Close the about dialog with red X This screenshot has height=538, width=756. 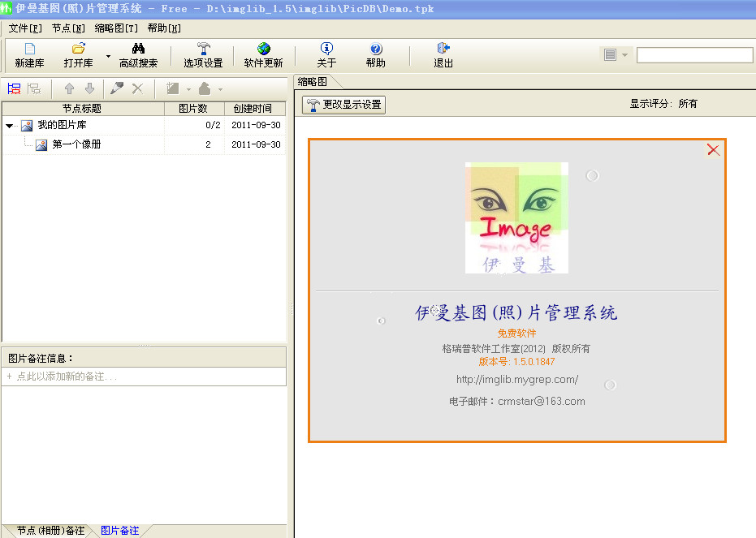pos(713,150)
